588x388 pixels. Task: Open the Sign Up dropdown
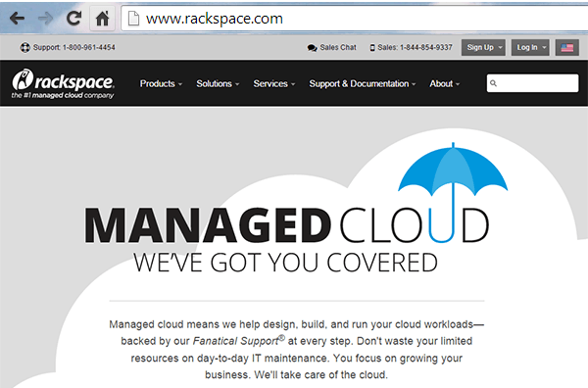483,48
